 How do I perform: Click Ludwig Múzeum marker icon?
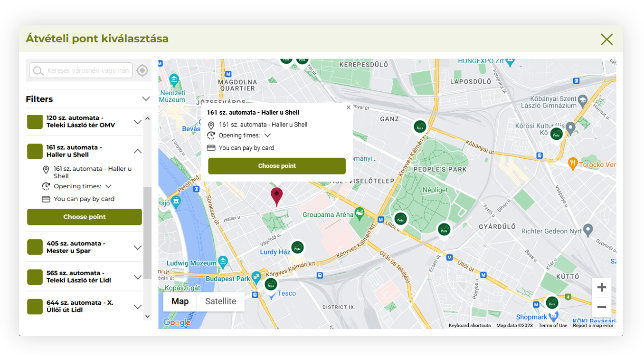pyautogui.click(x=223, y=262)
